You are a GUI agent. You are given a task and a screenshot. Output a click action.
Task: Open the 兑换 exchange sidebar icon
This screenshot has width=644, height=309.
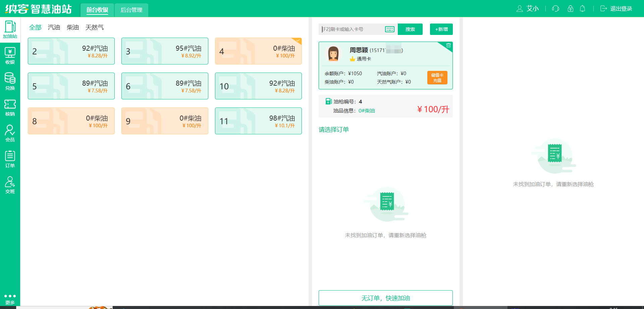click(x=10, y=82)
